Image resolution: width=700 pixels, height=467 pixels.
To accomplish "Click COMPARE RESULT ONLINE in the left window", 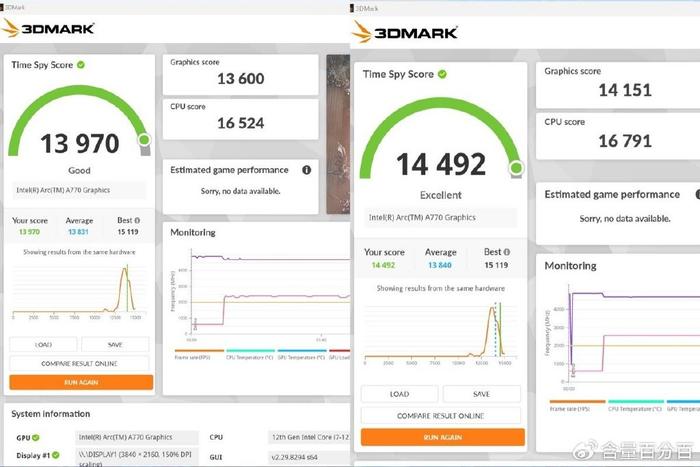I will click(79, 363).
